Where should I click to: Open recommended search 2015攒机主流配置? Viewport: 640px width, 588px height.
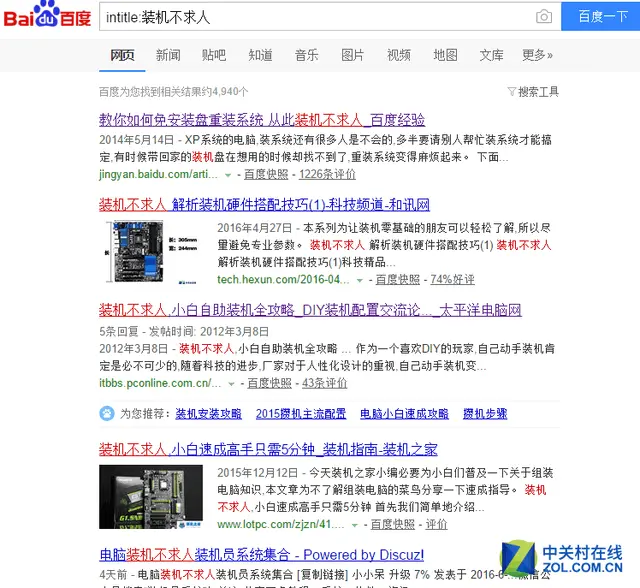[301, 414]
